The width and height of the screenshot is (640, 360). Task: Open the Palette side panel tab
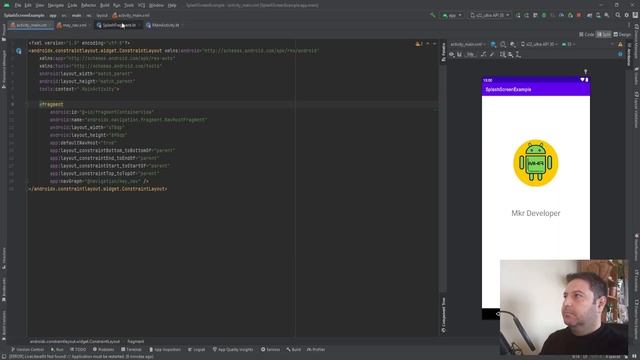443,53
